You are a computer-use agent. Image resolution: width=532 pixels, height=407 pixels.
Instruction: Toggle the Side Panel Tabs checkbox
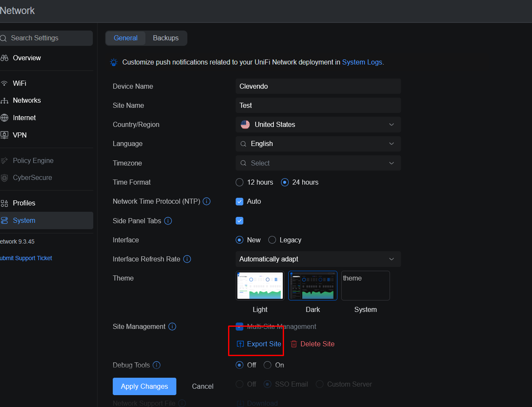click(240, 221)
